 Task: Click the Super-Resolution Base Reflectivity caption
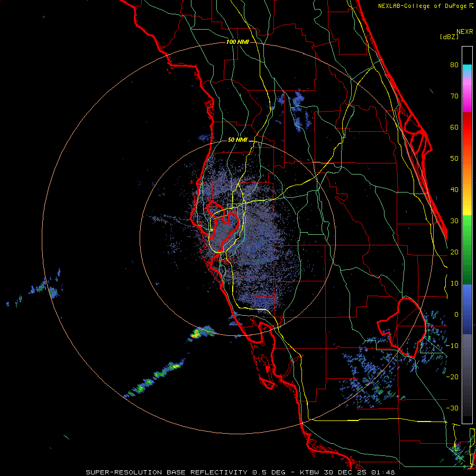click(240, 472)
